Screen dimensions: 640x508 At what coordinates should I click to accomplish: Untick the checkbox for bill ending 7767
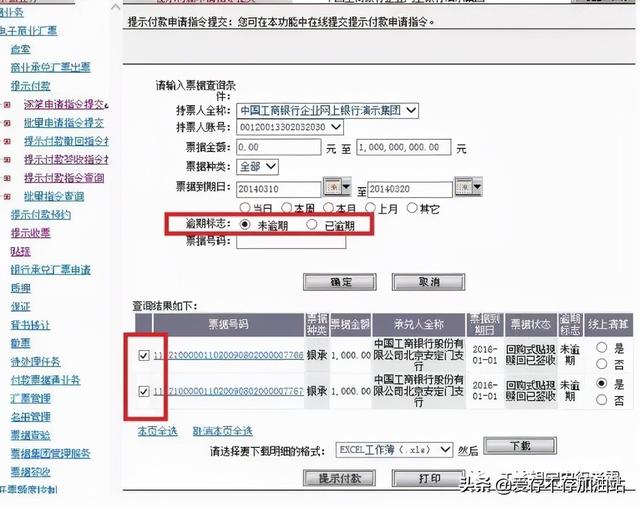pos(143,391)
